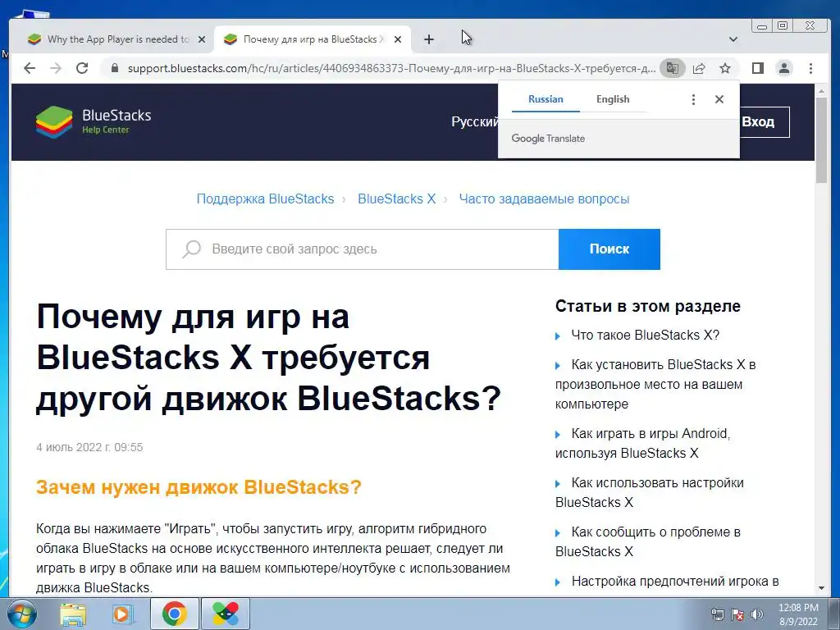Switch to the 'Why the App Player is needed' tab
Screen dimensions: 840x630
(x=117, y=39)
